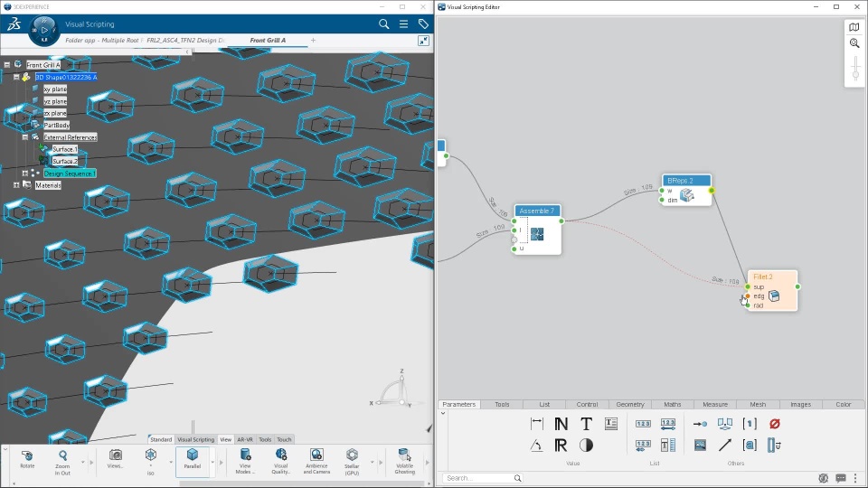Add the diagonal arrow vector node
Viewport: 868px width, 488px height.
point(724,446)
